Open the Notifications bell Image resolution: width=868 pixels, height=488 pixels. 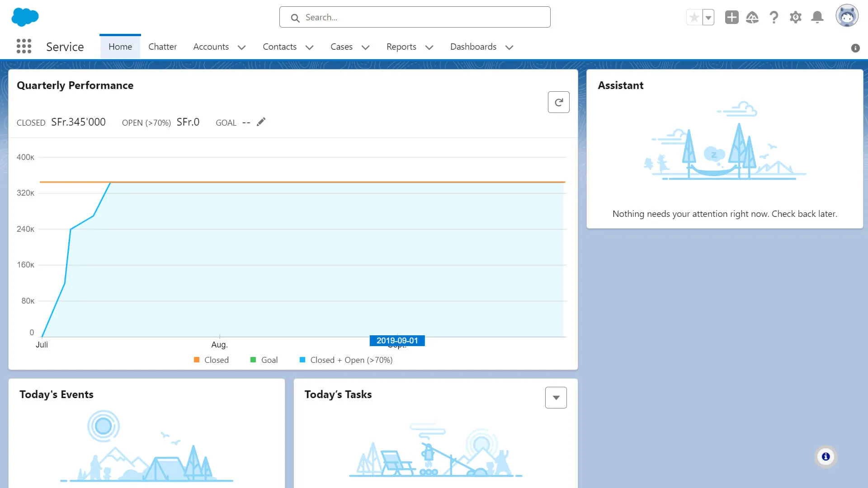(x=817, y=17)
